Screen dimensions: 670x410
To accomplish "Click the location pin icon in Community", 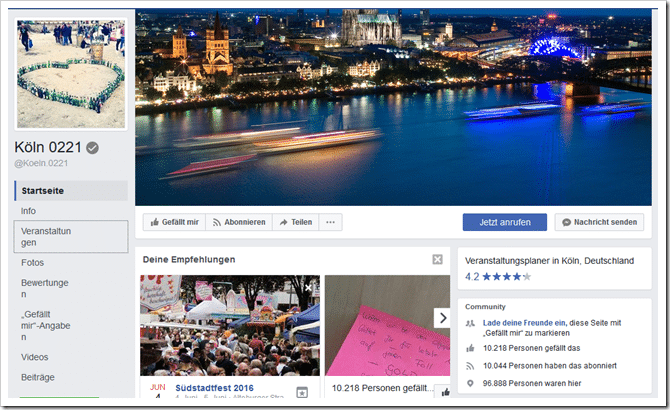I will (x=470, y=383).
